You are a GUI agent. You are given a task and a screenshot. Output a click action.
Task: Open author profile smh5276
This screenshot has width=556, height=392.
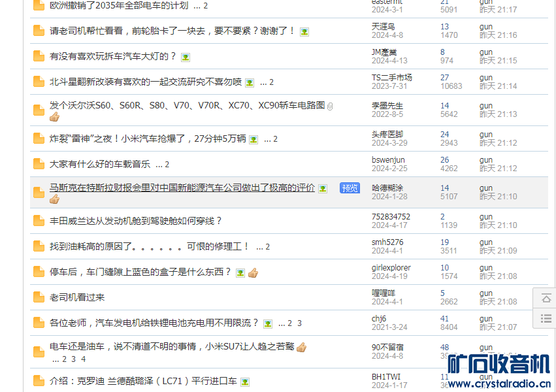pyautogui.click(x=387, y=242)
